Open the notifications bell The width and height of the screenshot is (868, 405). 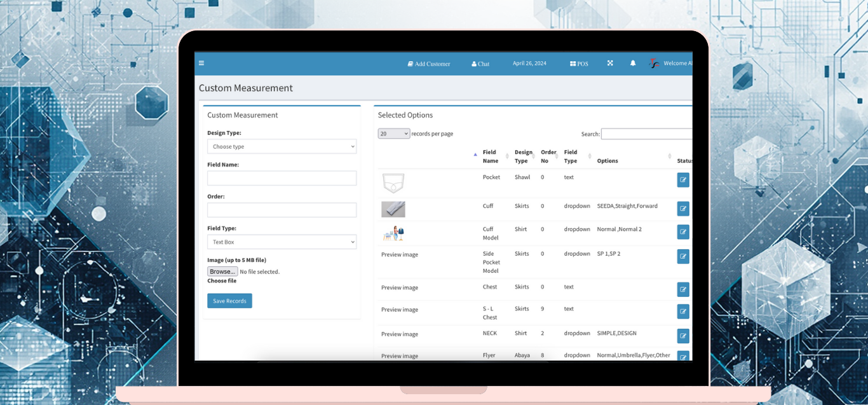coord(632,63)
